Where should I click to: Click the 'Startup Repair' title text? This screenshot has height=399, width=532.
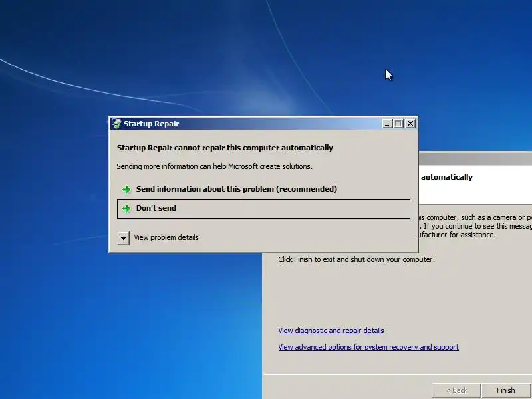click(x=152, y=124)
